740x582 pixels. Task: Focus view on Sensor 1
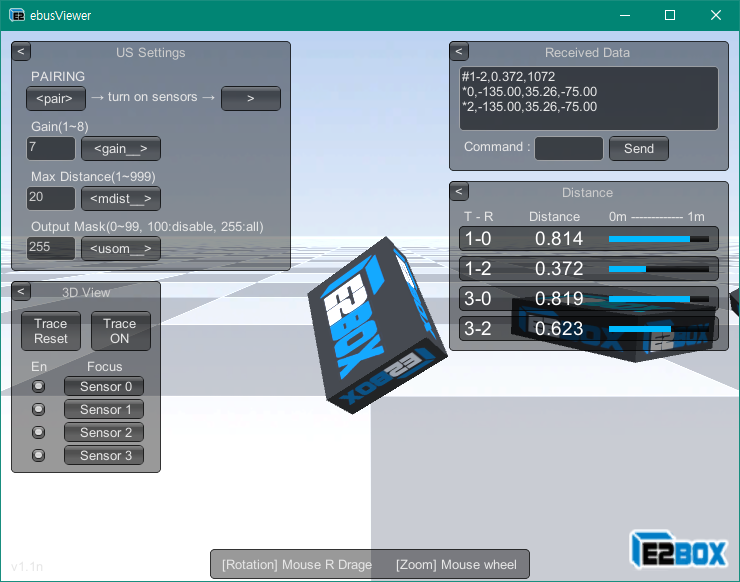tap(104, 409)
